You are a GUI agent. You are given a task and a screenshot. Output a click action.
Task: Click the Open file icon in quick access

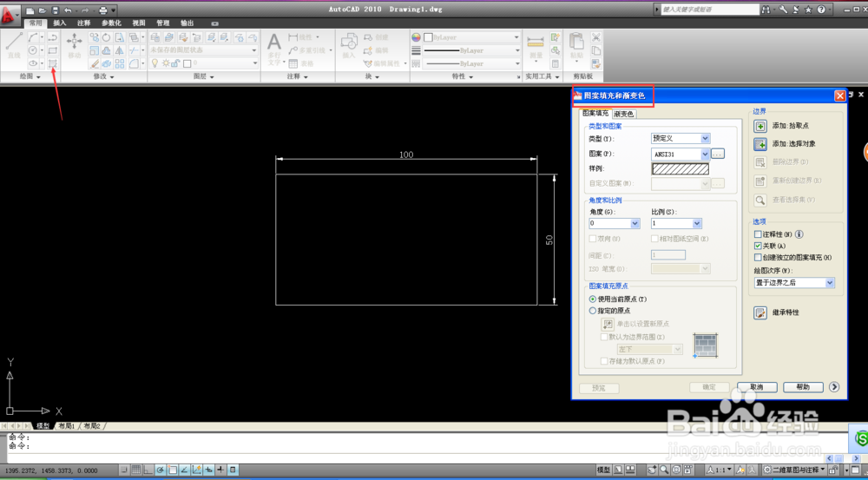point(42,10)
